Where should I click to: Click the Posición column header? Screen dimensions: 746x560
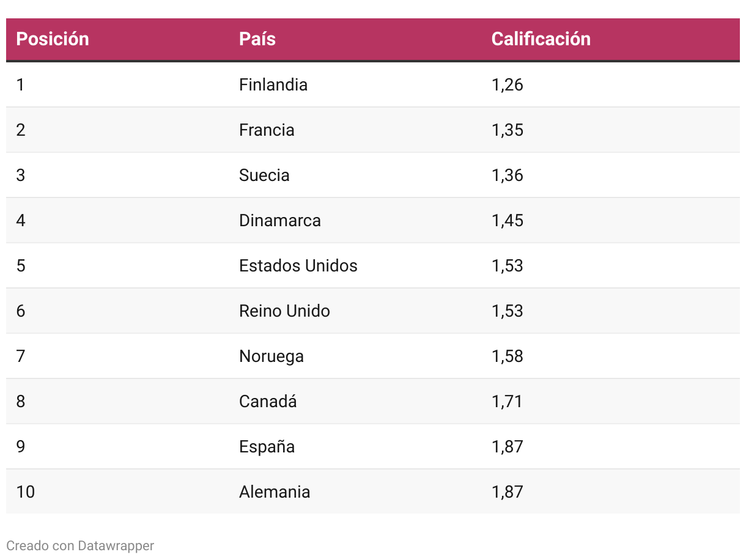click(53, 39)
